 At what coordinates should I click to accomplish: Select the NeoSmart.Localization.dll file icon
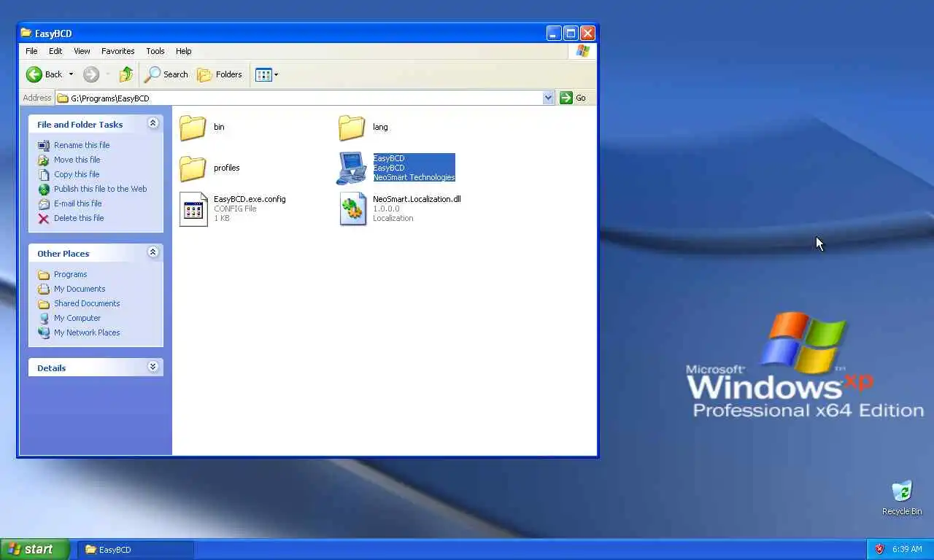pos(352,209)
